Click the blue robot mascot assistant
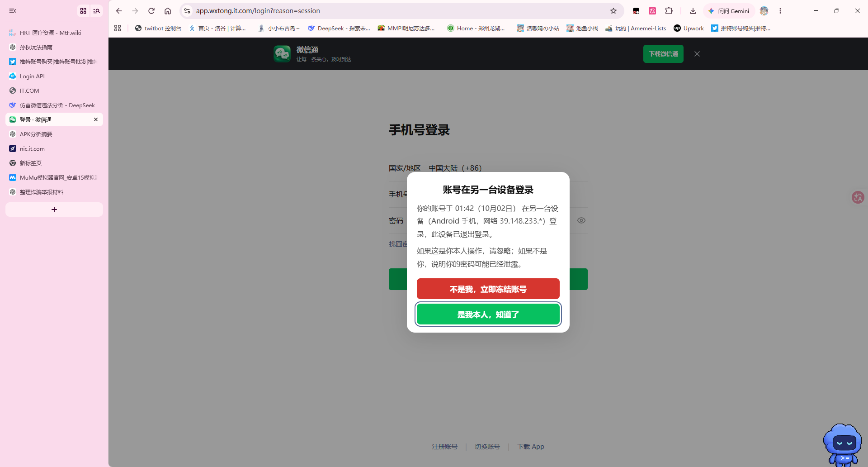 coord(842,445)
